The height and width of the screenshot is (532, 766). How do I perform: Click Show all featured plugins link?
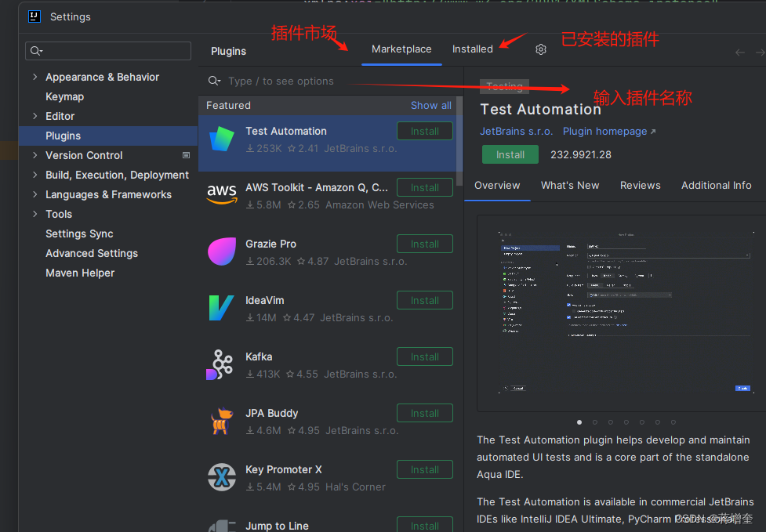431,106
